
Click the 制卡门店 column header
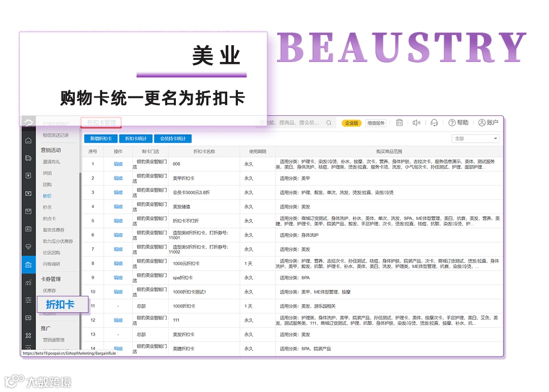(150, 151)
